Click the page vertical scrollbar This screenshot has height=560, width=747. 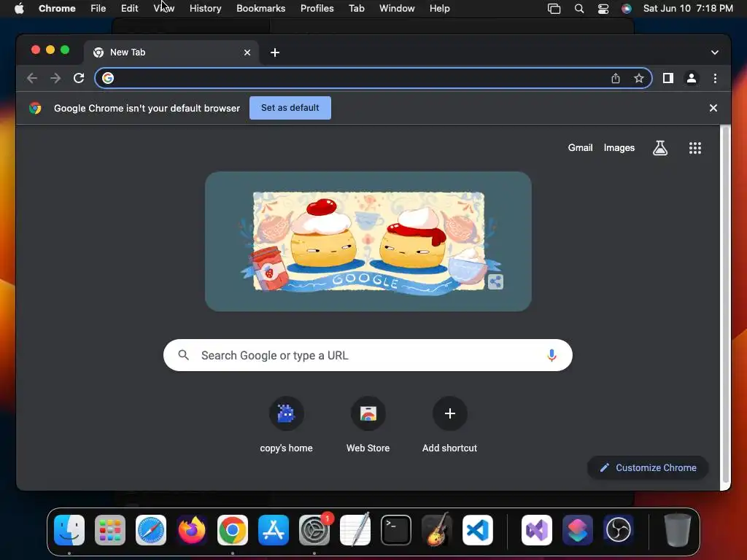point(726,305)
